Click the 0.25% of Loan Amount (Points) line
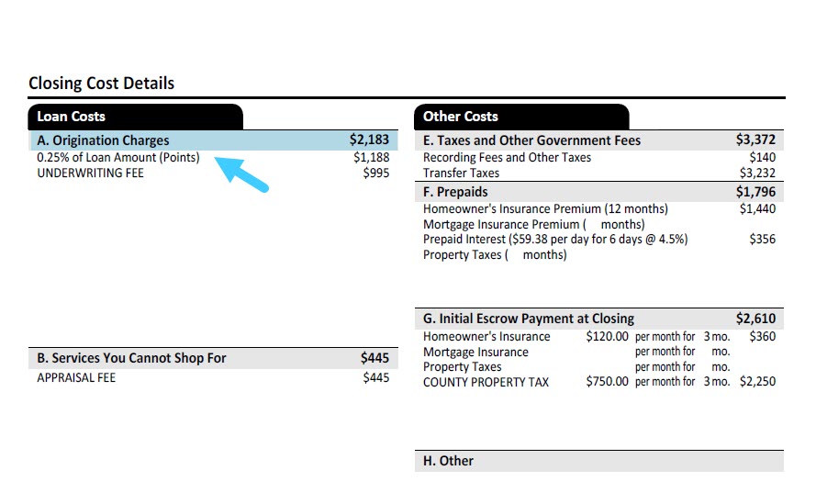The image size is (816, 504). 118,157
